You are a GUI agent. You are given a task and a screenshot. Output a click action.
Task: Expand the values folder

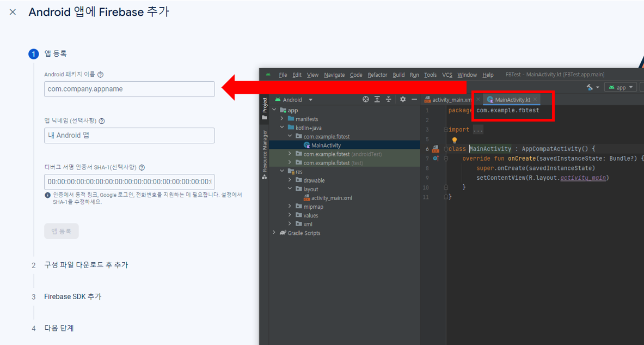tap(290, 215)
